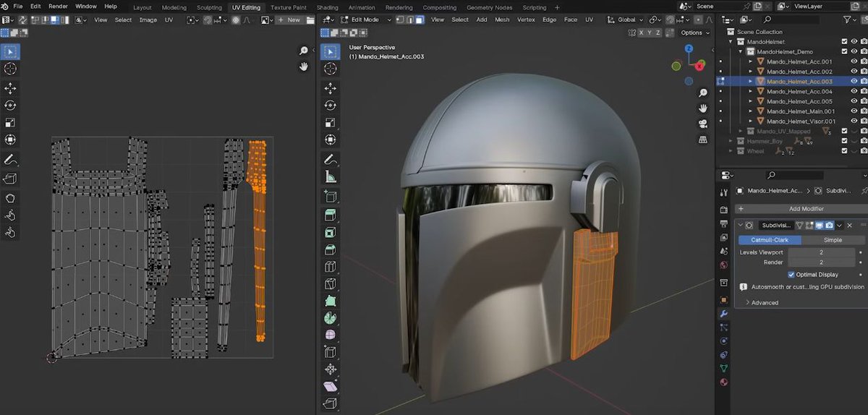Select Mando_Helmet_Main.001 in outliner
Viewport: 868px width, 415px height.
click(801, 111)
